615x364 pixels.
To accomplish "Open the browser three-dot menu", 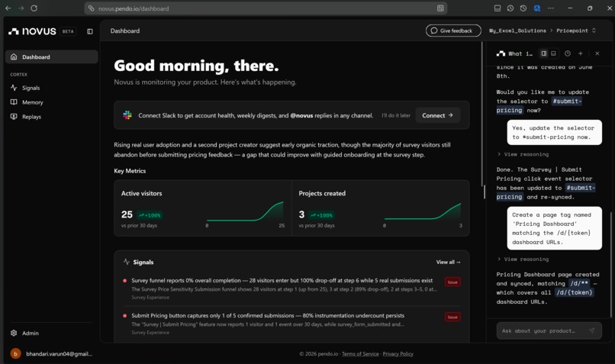I will 551,8.
